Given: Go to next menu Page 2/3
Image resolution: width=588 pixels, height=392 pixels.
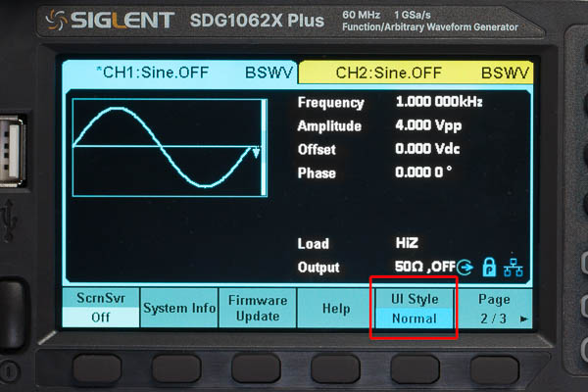Looking at the screenshot, I should click(x=494, y=308).
